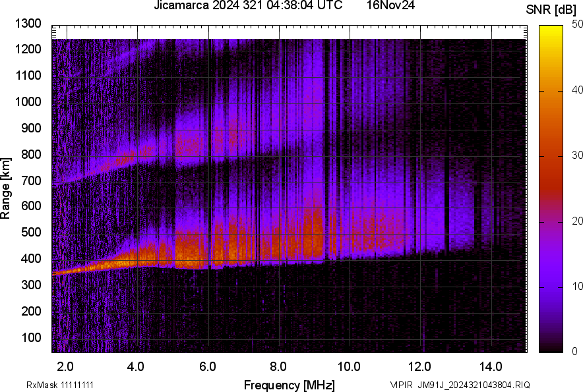Click the 8.0 frequency tick label

click(x=278, y=367)
